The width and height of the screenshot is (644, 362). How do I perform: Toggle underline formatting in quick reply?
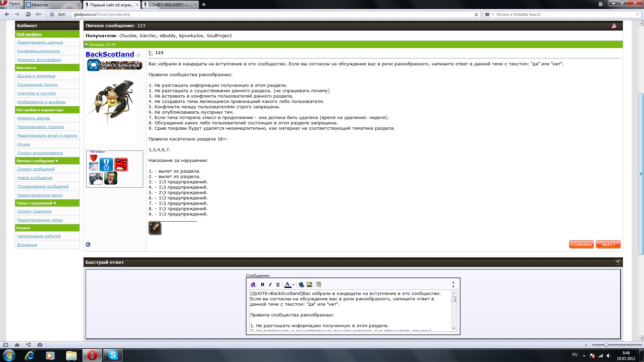pyautogui.click(x=278, y=285)
